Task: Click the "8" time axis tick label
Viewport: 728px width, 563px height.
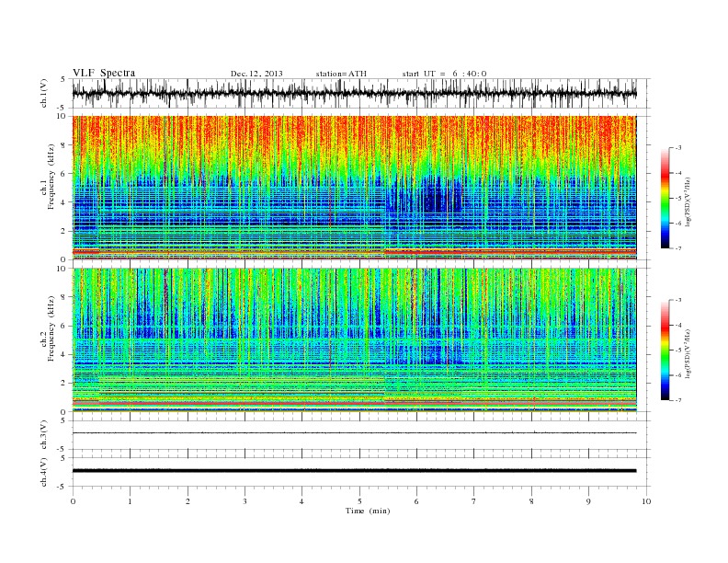Action: 531,501
